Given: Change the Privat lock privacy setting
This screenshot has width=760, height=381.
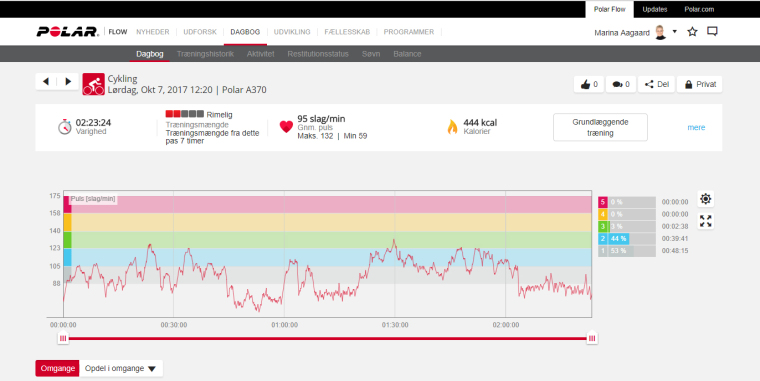Looking at the screenshot, I should click(699, 84).
